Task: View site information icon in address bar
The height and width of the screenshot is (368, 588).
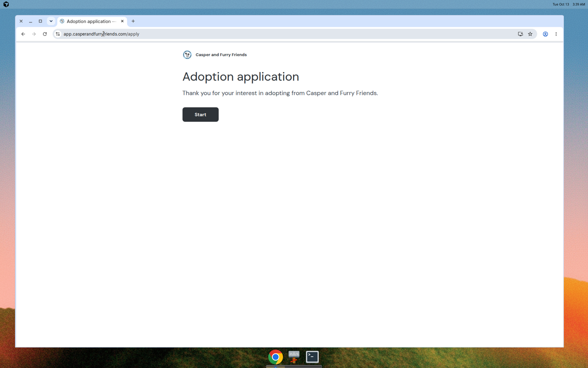Action: (58, 34)
